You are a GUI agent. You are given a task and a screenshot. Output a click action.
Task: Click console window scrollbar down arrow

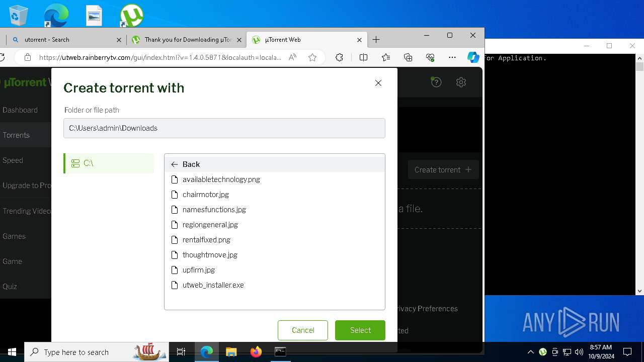click(639, 291)
